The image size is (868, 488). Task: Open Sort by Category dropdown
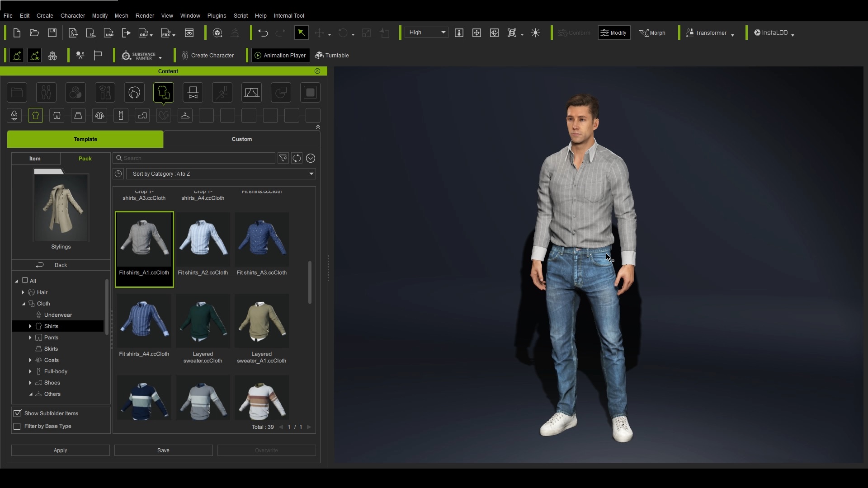[x=221, y=174]
